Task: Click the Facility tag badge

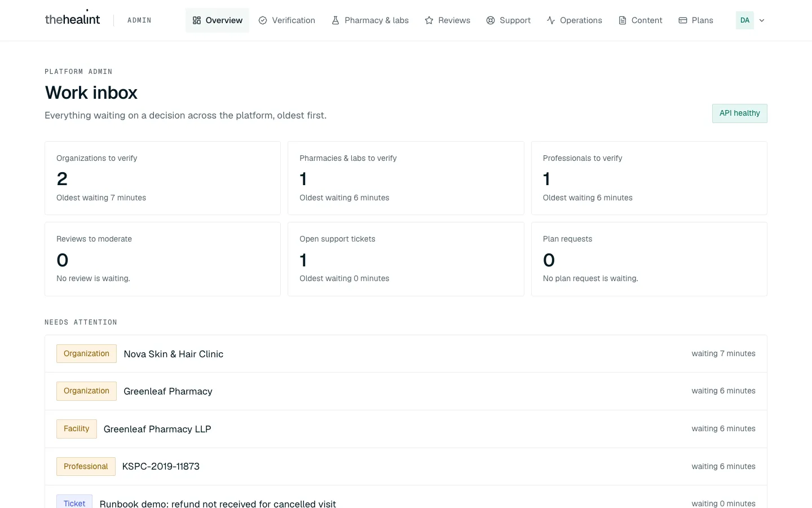Action: (x=77, y=429)
